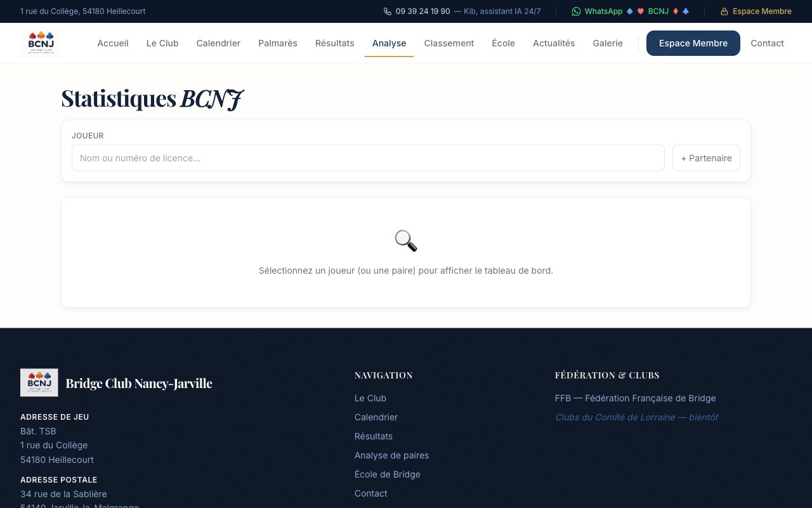812x508 pixels.
Task: Add a partner with + Partenaire
Action: click(x=706, y=158)
